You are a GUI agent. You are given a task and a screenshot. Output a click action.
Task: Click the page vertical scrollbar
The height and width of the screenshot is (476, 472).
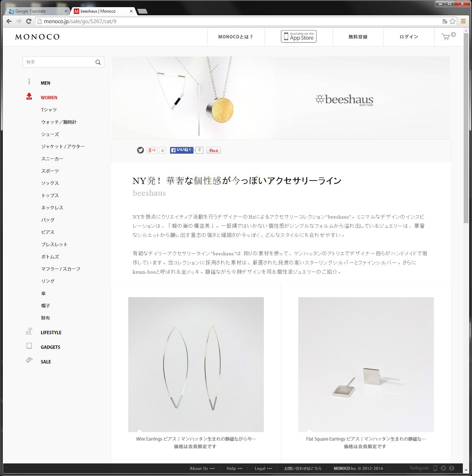click(x=466, y=129)
